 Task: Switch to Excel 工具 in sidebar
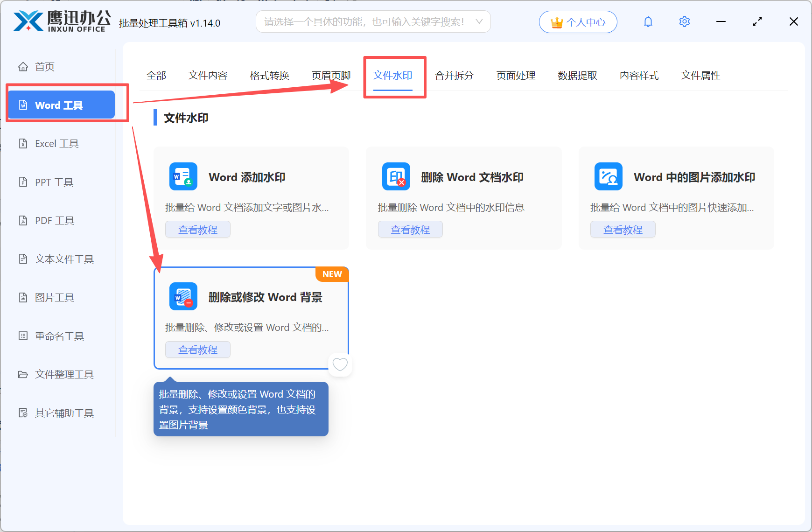tap(57, 143)
